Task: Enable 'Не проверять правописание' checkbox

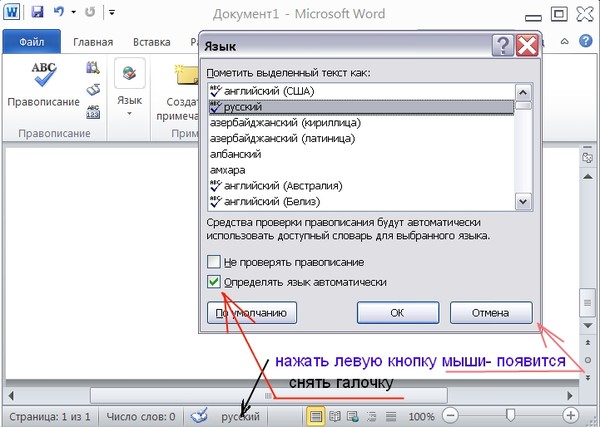Action: pyautogui.click(x=214, y=262)
